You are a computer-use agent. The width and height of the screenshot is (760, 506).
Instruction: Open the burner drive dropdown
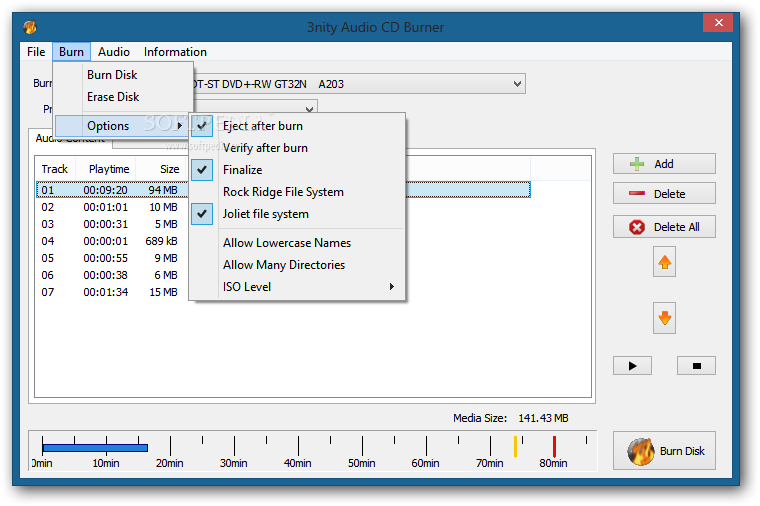517,84
